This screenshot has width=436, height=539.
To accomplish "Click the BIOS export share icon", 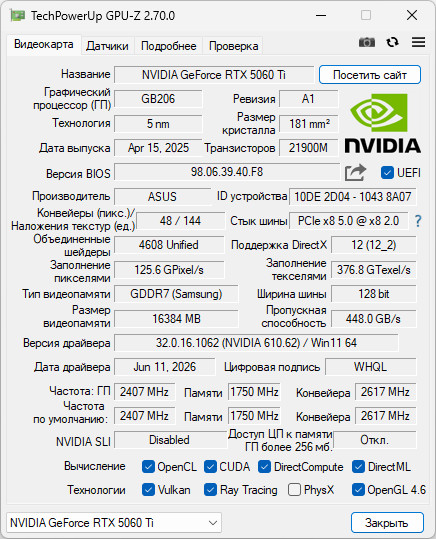I will tap(355, 172).
